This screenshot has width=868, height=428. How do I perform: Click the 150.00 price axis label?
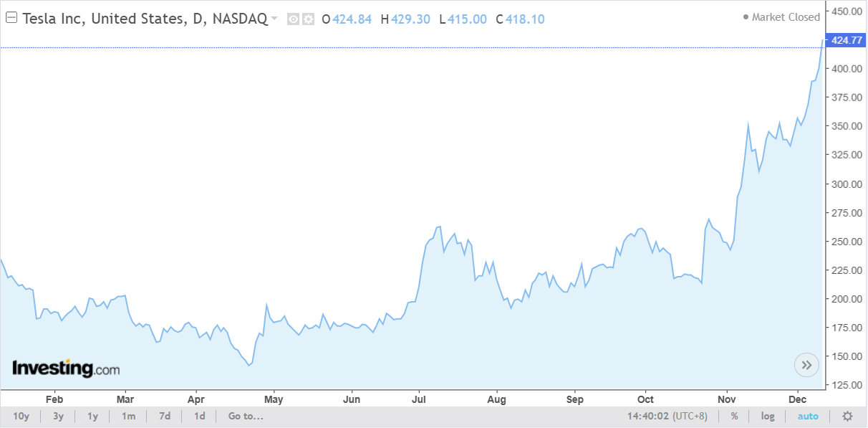848,356
